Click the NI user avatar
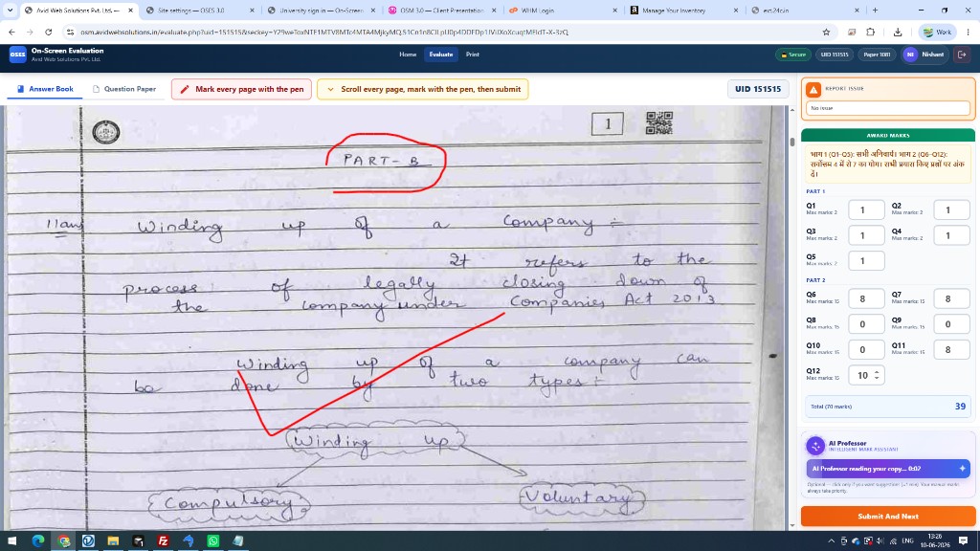 tap(910, 55)
